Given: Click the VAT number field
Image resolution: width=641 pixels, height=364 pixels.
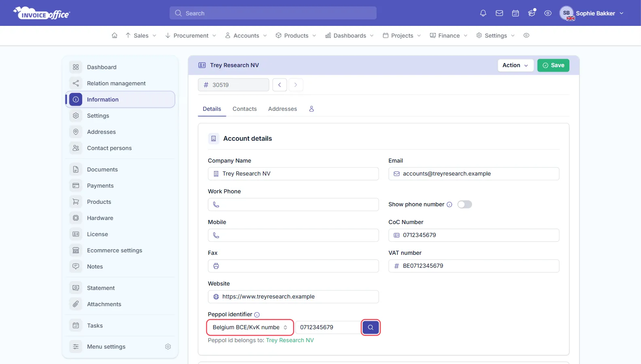Looking at the screenshot, I should [474, 266].
